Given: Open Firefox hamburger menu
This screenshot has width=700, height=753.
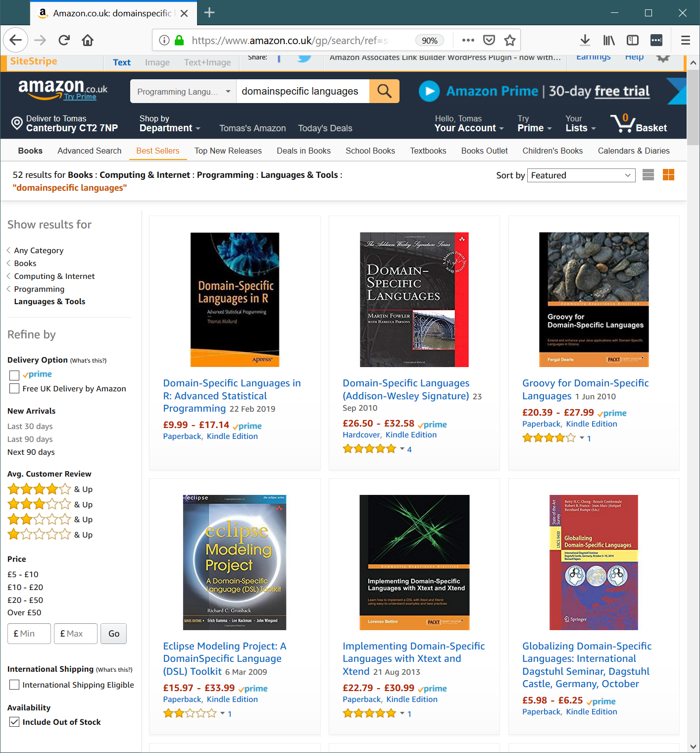Looking at the screenshot, I should coord(686,40).
